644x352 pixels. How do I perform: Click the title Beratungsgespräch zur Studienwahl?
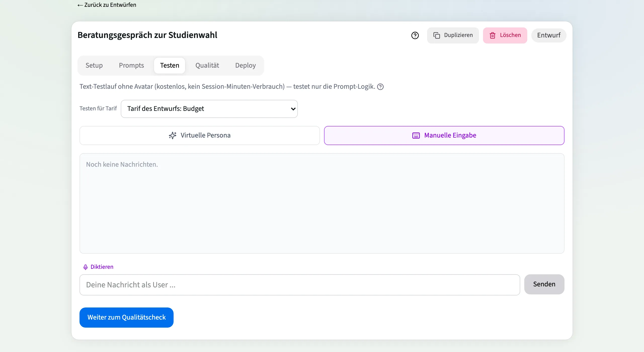coord(147,35)
